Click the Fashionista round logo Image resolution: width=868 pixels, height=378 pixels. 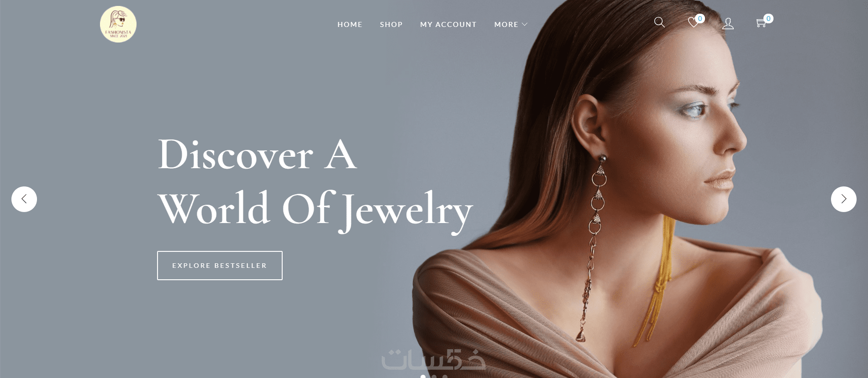point(118,24)
